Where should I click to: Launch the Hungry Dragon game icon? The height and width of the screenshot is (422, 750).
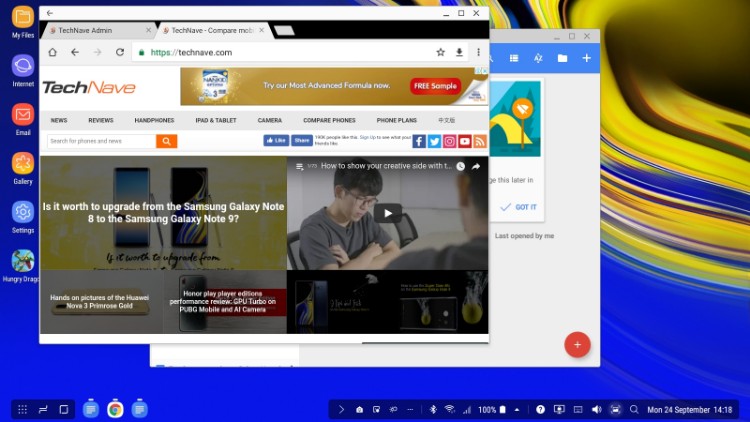[x=22, y=261]
